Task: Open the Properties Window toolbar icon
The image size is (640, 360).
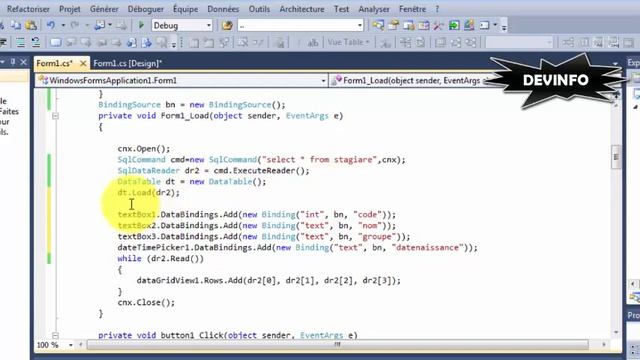Action: point(393,25)
